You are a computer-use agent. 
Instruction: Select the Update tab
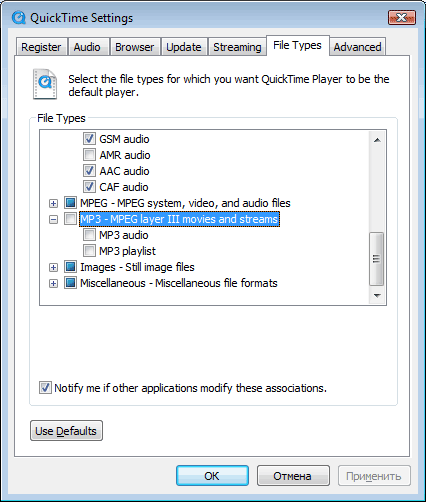coord(184,47)
